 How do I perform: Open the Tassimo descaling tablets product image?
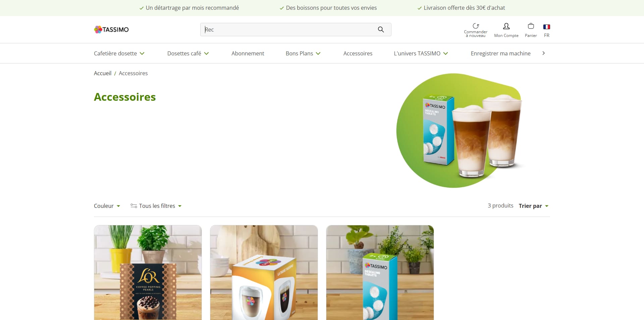pyautogui.click(x=380, y=273)
